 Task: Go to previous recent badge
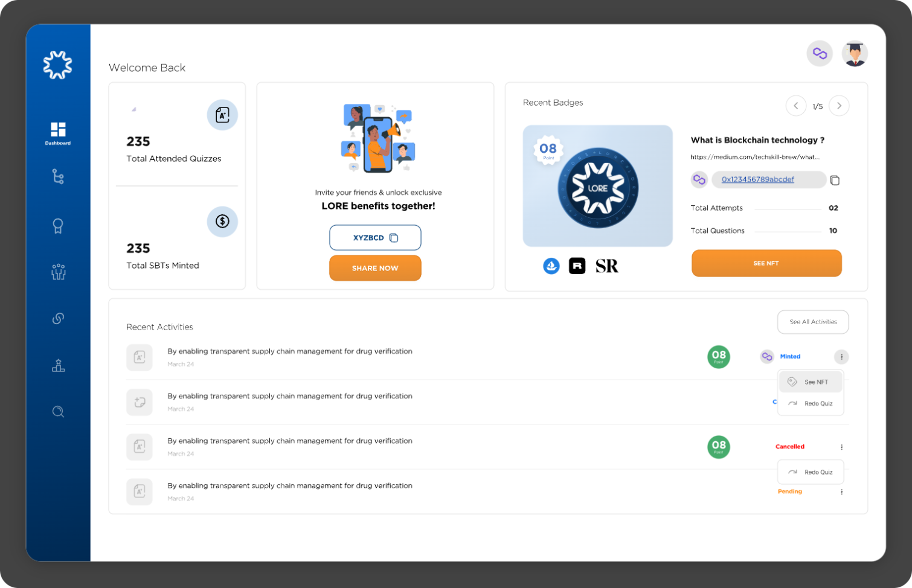795,106
